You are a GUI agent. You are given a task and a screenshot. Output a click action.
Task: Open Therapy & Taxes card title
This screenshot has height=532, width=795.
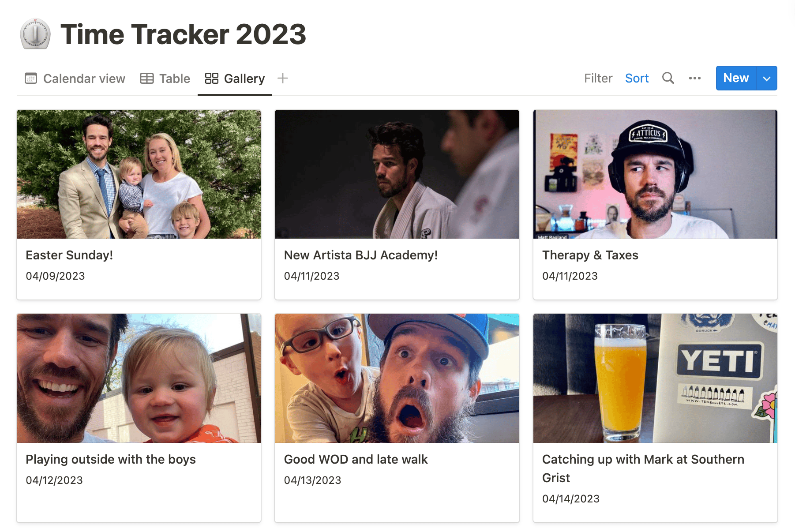pos(590,255)
